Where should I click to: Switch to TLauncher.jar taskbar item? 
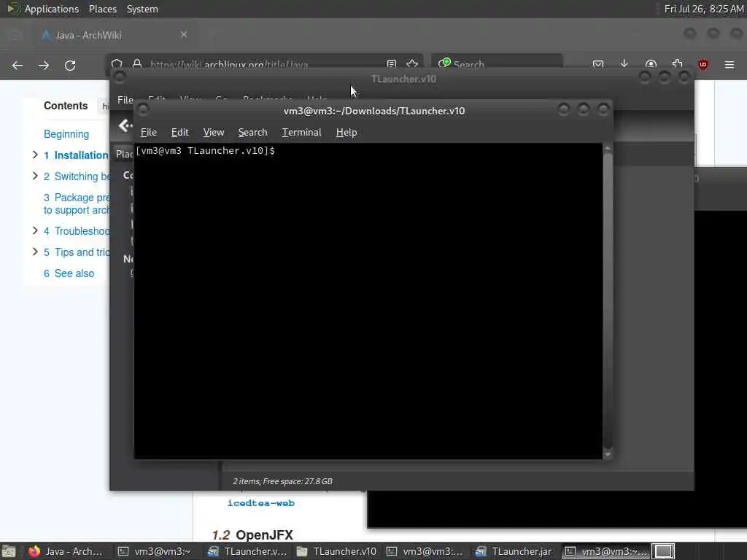point(514,551)
